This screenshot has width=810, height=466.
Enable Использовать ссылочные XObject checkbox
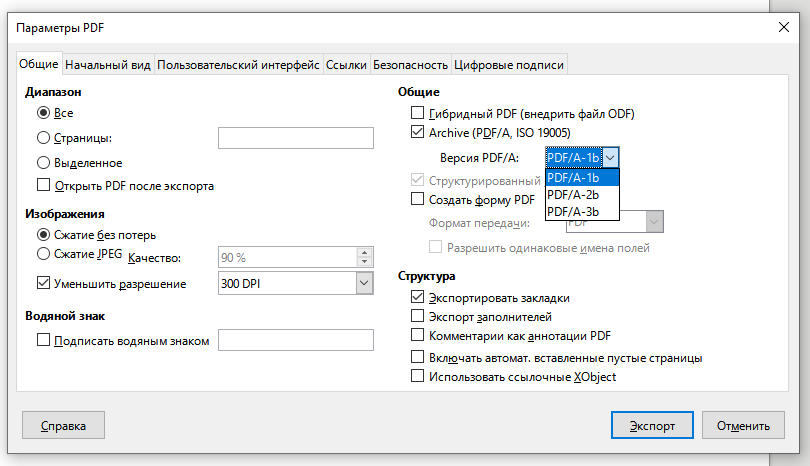coord(417,376)
